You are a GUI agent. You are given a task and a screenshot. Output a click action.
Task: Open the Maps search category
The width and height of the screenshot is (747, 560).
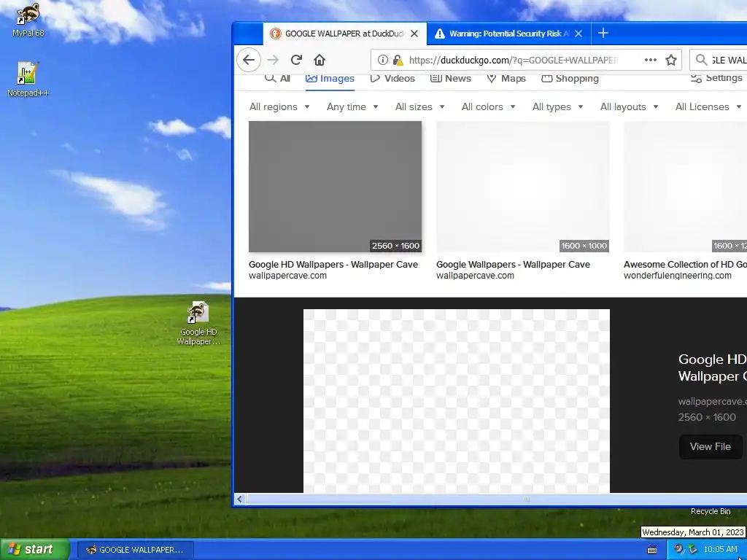click(506, 79)
